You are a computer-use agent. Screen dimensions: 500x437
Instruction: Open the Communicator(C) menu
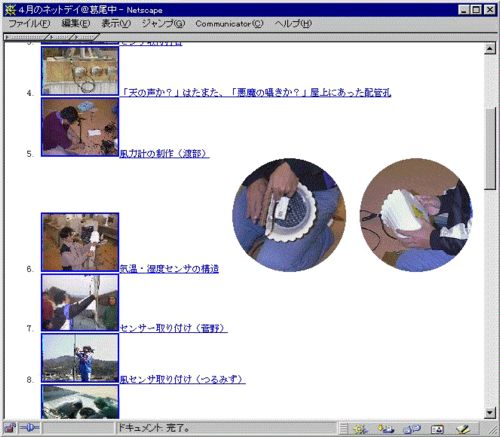pyautogui.click(x=229, y=24)
